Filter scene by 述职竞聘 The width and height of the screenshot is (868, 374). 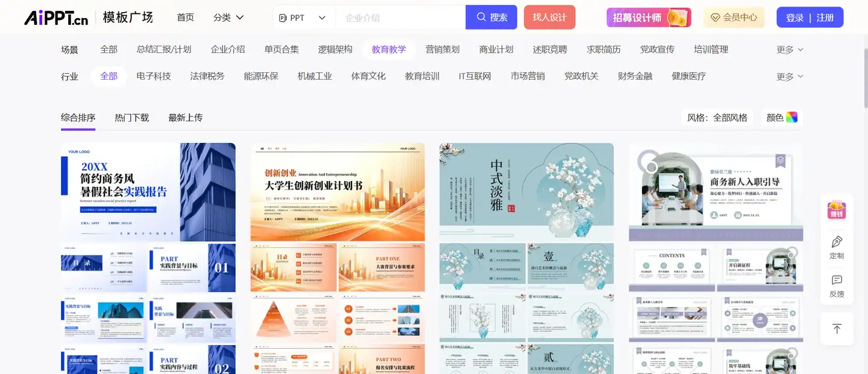pyautogui.click(x=550, y=49)
